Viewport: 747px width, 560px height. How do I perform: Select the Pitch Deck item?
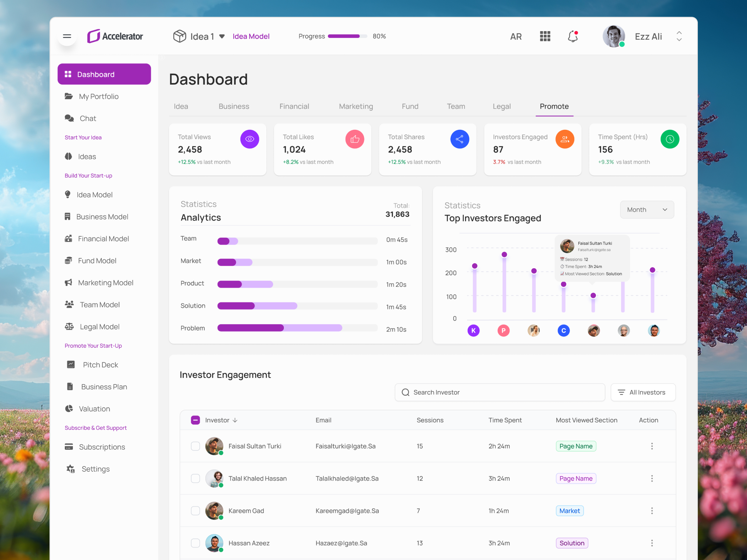pos(100,365)
